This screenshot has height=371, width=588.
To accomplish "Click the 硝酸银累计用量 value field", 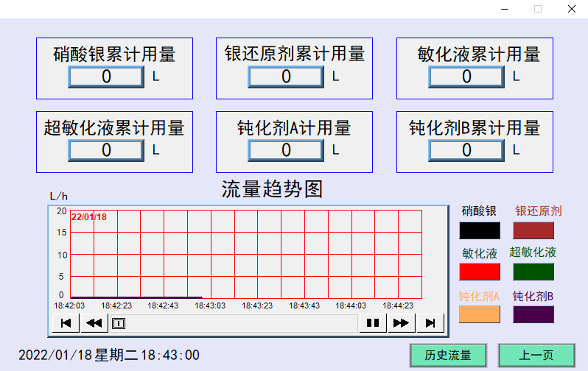I will [106, 77].
